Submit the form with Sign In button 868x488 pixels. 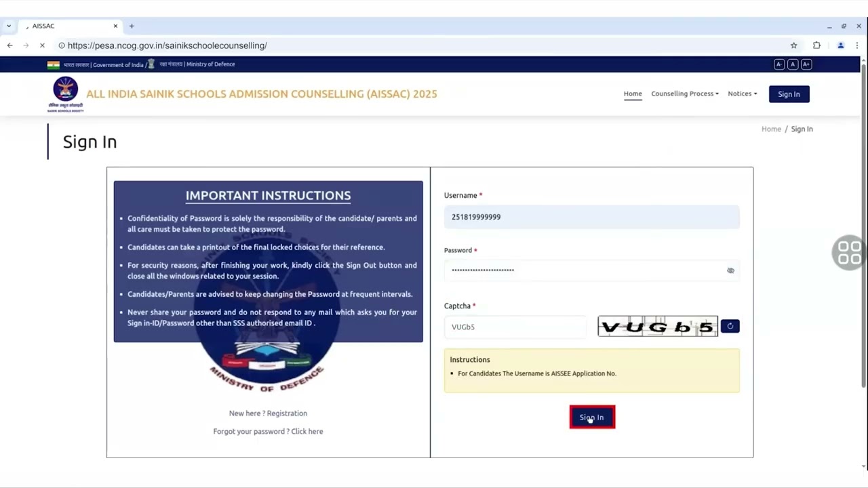click(592, 418)
